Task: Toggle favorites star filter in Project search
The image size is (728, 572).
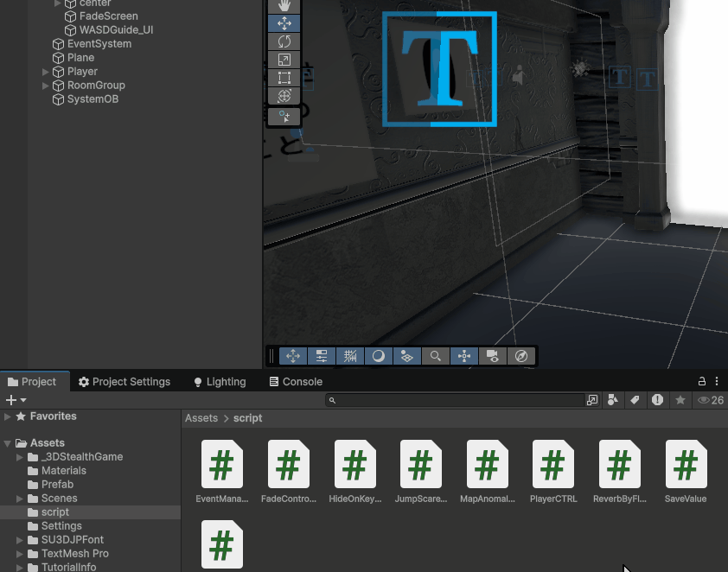Action: pyautogui.click(x=680, y=400)
